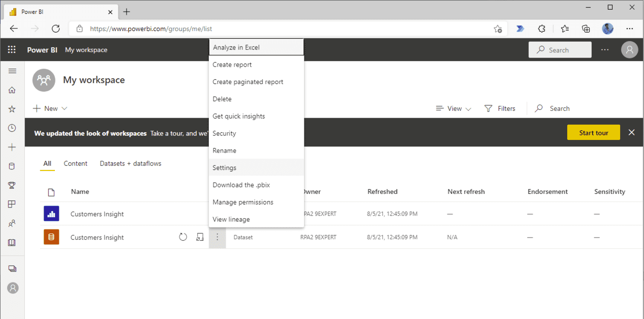Screen dimensions: 644x319
Task: Open Apps from the sidebar
Action: click(x=13, y=204)
